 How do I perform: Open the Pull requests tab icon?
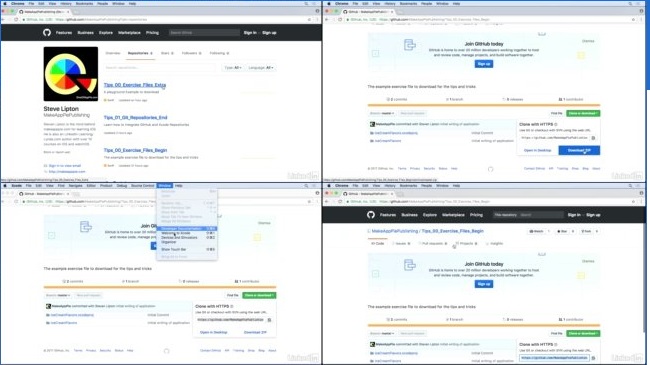click(x=432, y=243)
